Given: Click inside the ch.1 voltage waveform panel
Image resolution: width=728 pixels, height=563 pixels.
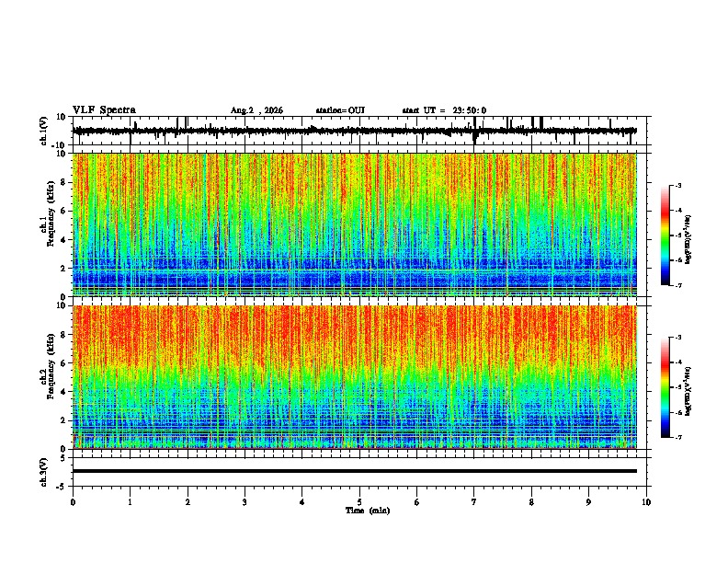Looking at the screenshot, I should (361, 131).
